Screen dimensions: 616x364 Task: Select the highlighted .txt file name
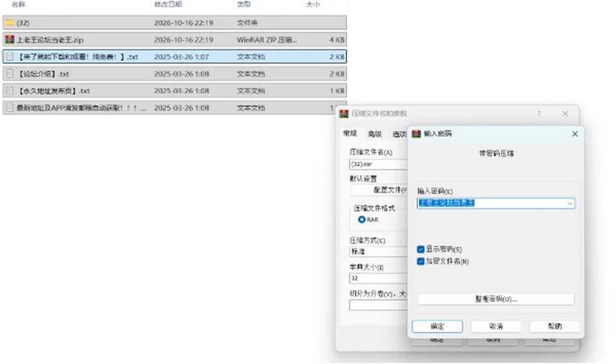(x=78, y=57)
